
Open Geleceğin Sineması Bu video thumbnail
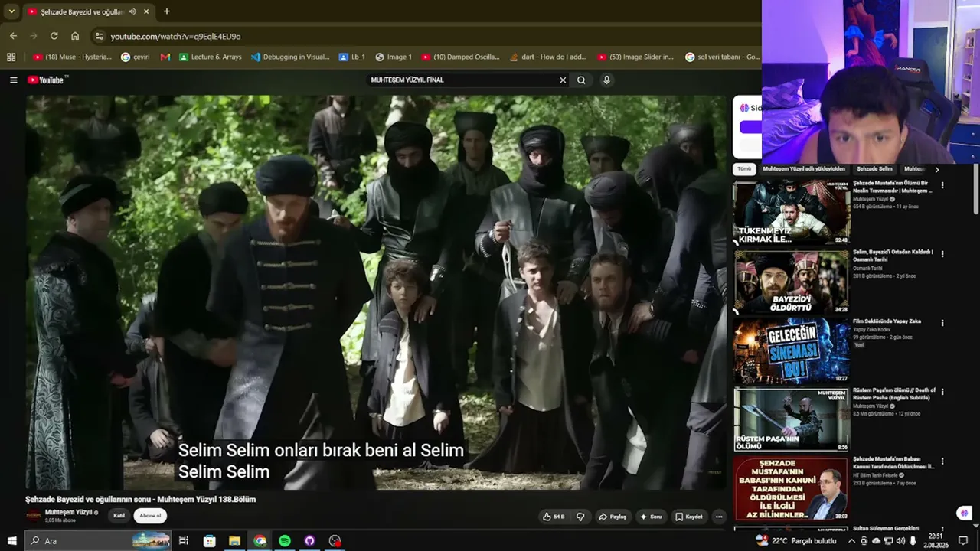click(792, 351)
